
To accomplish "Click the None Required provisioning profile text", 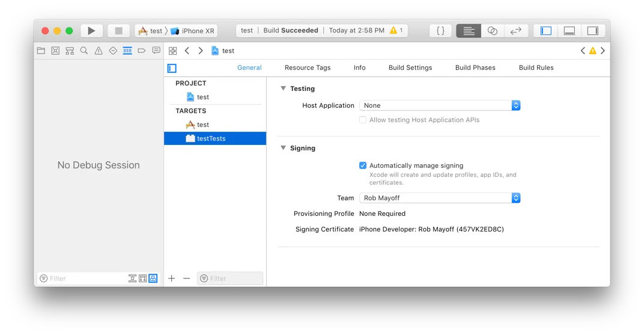I will tap(382, 214).
